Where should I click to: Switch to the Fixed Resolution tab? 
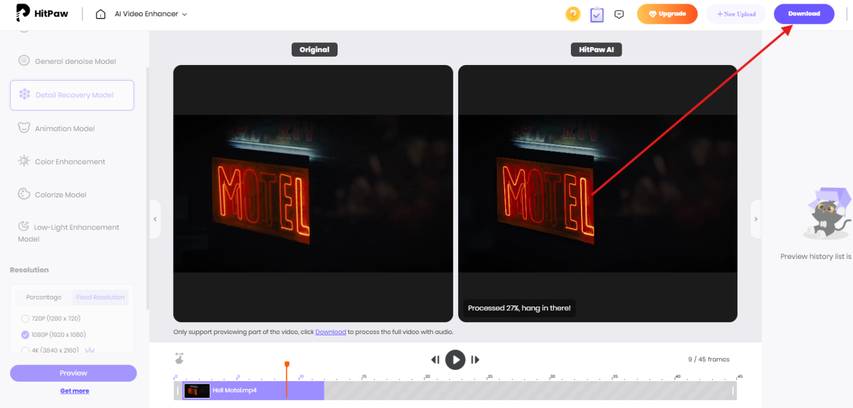click(x=100, y=298)
